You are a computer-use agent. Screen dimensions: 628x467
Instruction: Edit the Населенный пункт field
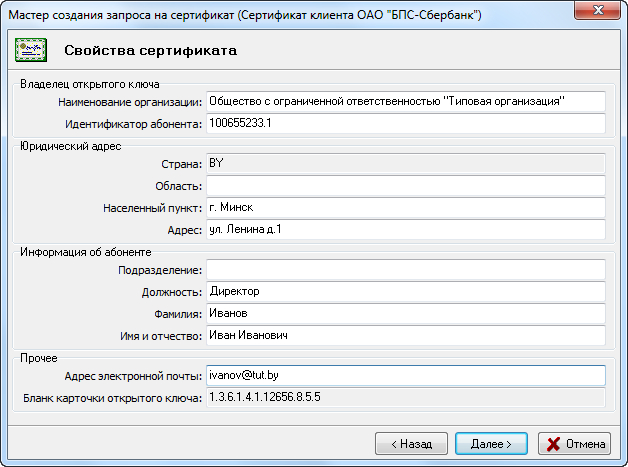point(405,208)
